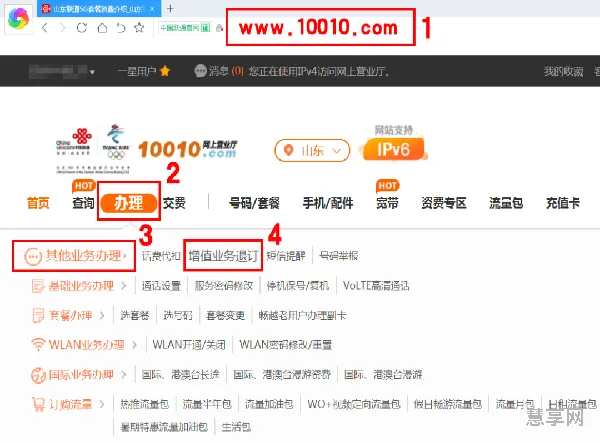Click the 增值业务退订 link
This screenshot has width=600, height=443.
pos(223,256)
